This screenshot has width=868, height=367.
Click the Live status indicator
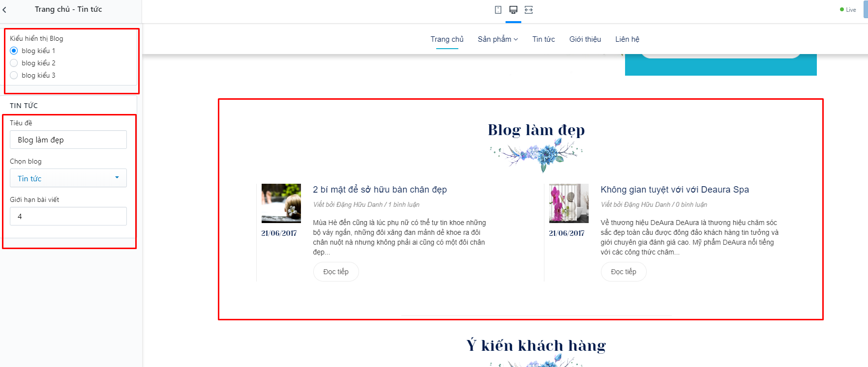[x=848, y=10]
